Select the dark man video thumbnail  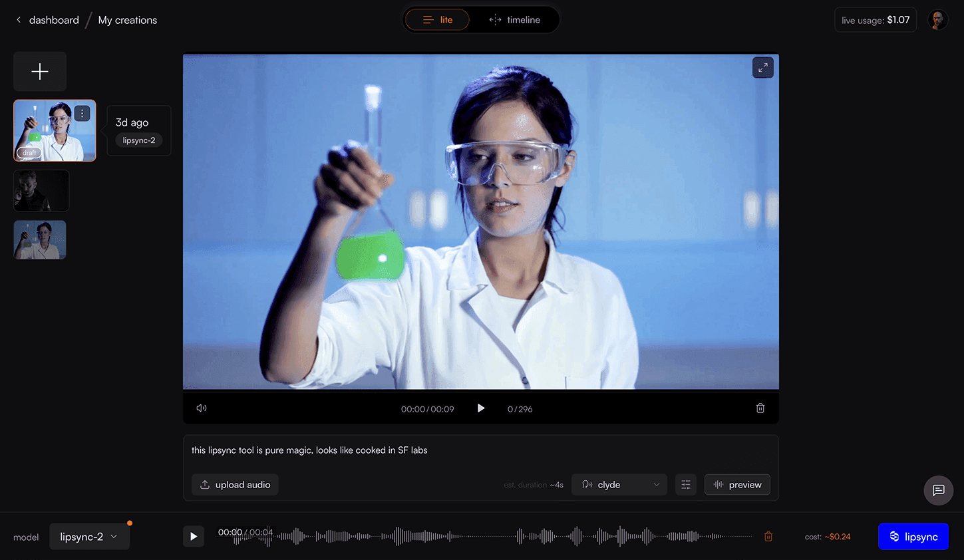[x=41, y=191]
